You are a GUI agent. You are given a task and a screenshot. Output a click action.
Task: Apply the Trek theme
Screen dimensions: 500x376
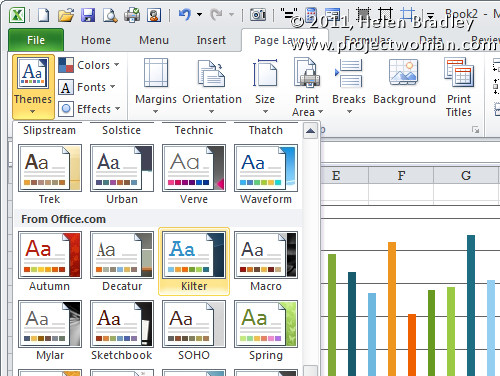click(x=50, y=175)
